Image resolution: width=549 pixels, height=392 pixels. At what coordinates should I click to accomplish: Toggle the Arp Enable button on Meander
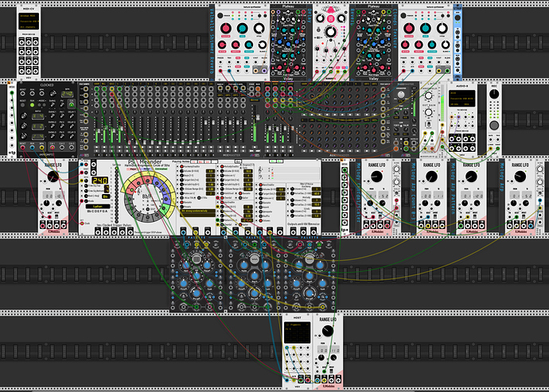[222, 202]
